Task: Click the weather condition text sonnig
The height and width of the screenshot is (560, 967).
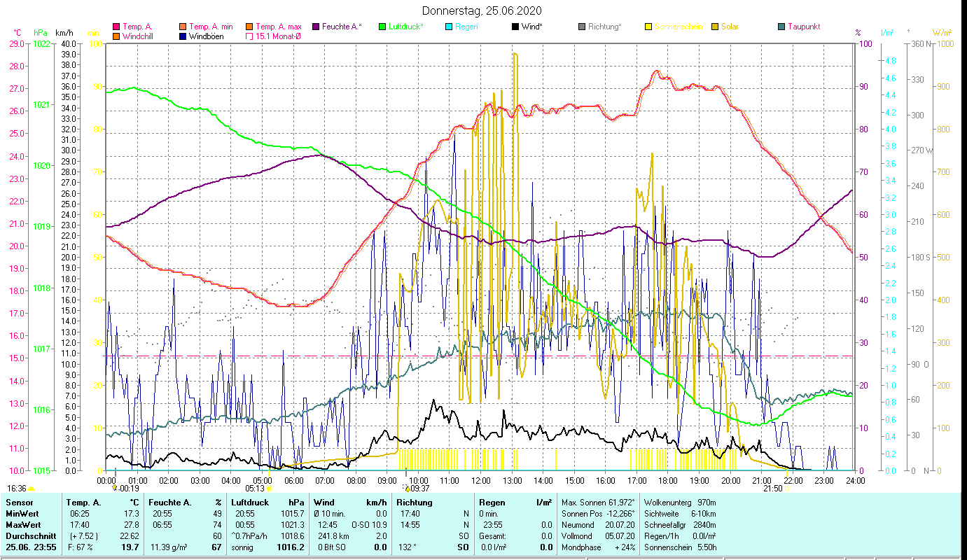Action: tap(242, 546)
